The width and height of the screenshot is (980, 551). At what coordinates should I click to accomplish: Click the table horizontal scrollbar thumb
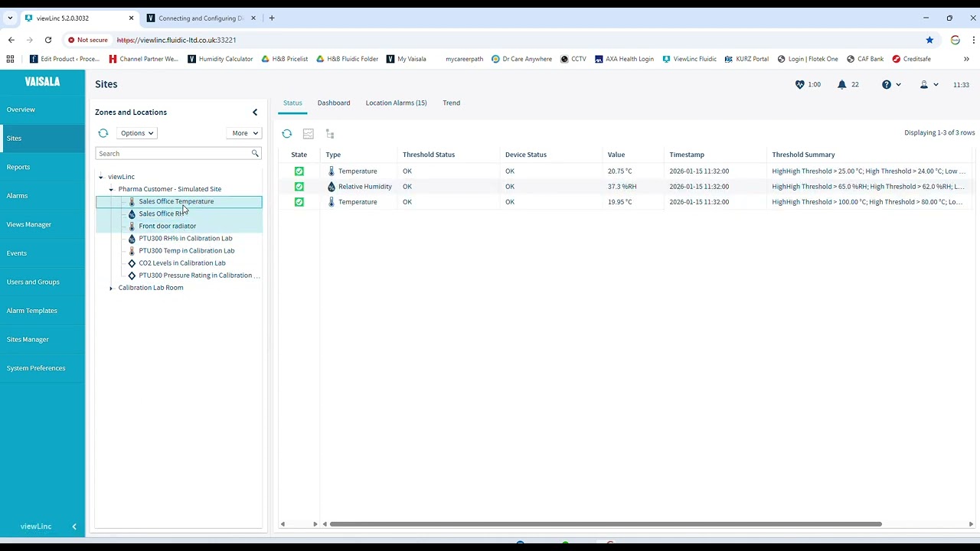coord(606,524)
